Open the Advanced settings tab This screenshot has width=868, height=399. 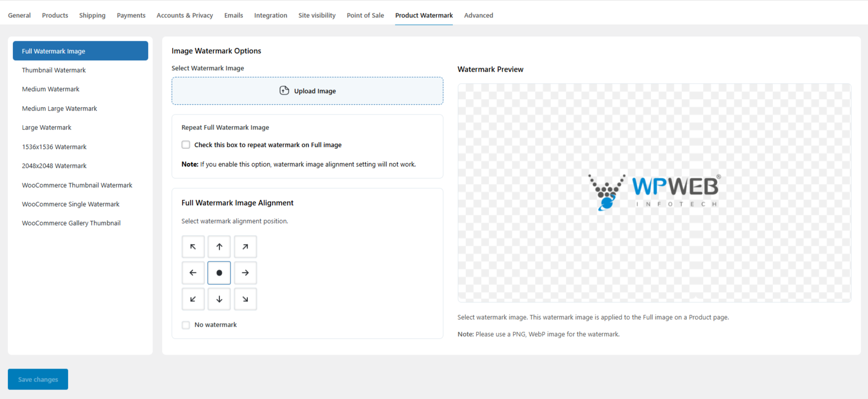coord(478,15)
